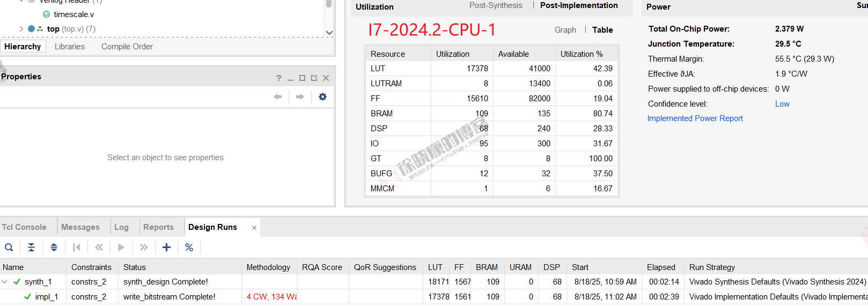Go forward with Properties right arrow
Viewport: 868px width, 307px height.
[x=300, y=97]
